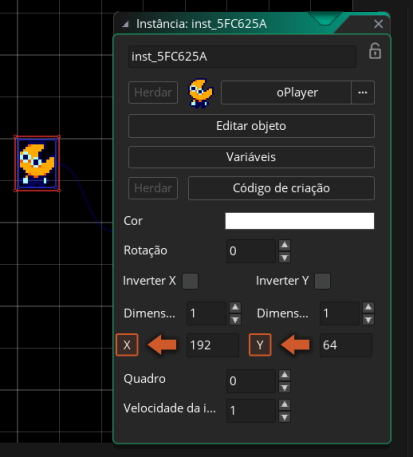The height and width of the screenshot is (457, 413).
Task: Open the object selector ellipsis button
Action: tap(363, 92)
